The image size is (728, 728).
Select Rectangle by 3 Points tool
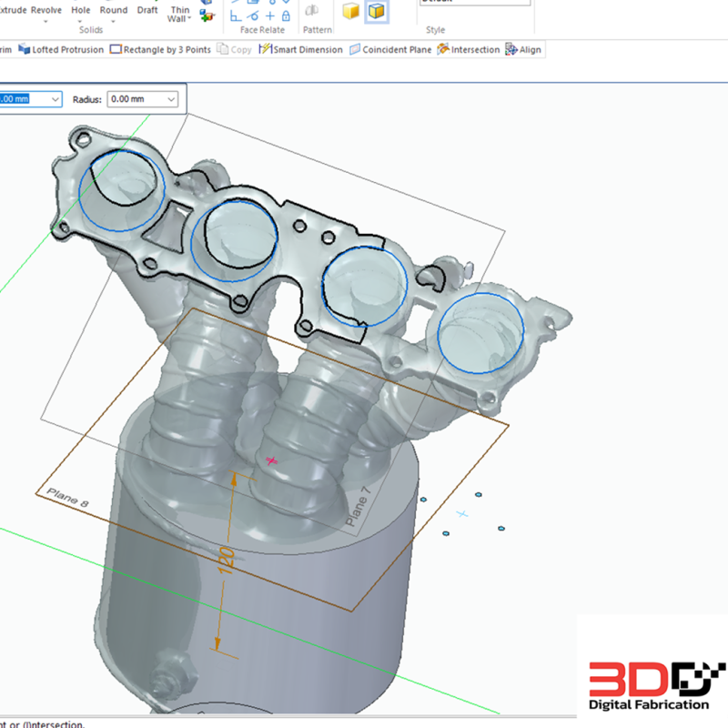[160, 49]
